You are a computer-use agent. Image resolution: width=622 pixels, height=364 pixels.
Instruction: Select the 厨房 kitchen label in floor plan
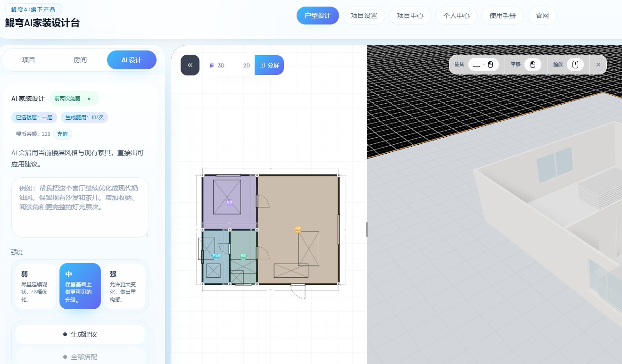click(243, 257)
